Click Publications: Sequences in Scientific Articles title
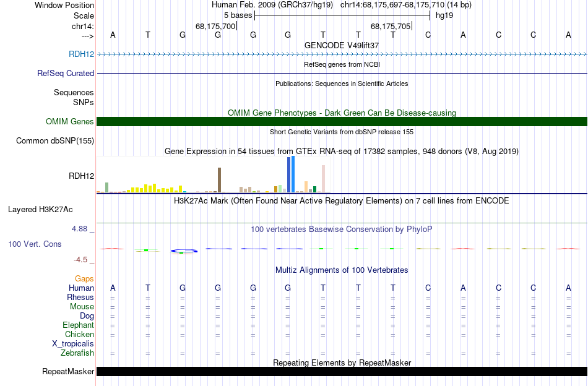 (x=342, y=84)
